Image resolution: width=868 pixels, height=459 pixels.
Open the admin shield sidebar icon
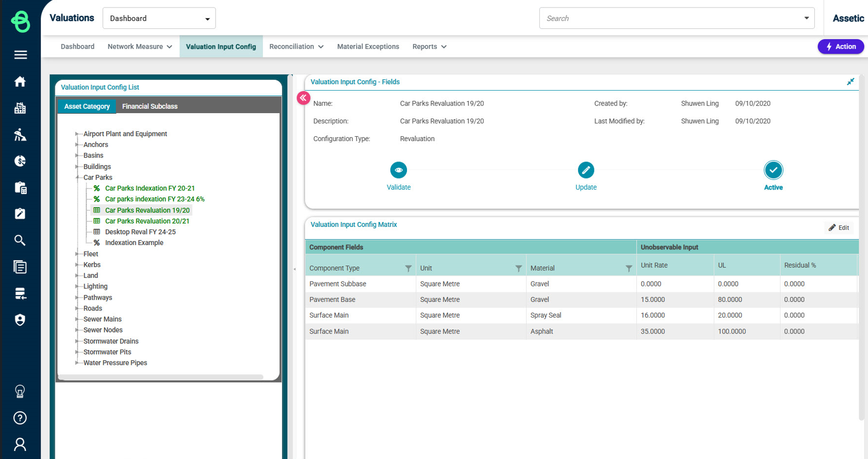[x=20, y=320]
